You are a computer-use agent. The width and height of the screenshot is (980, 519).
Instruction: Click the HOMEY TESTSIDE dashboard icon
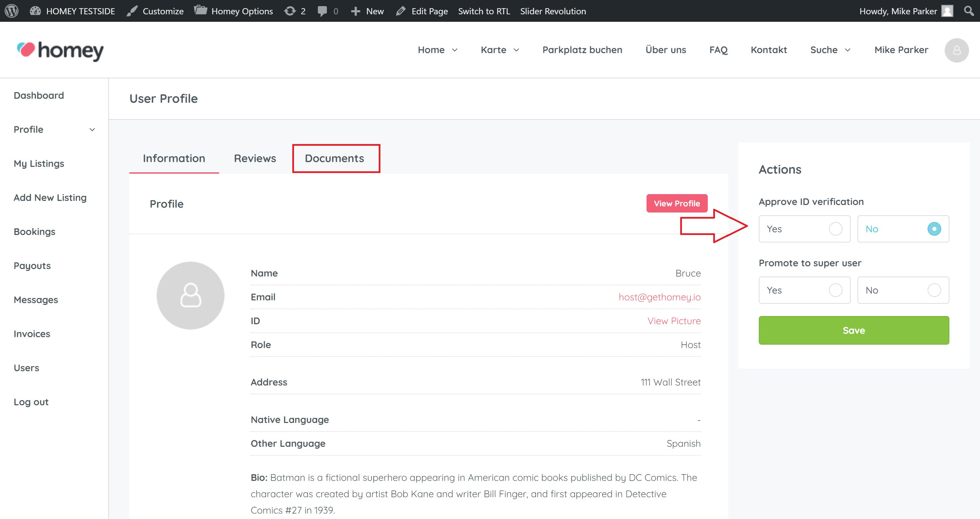click(x=35, y=11)
